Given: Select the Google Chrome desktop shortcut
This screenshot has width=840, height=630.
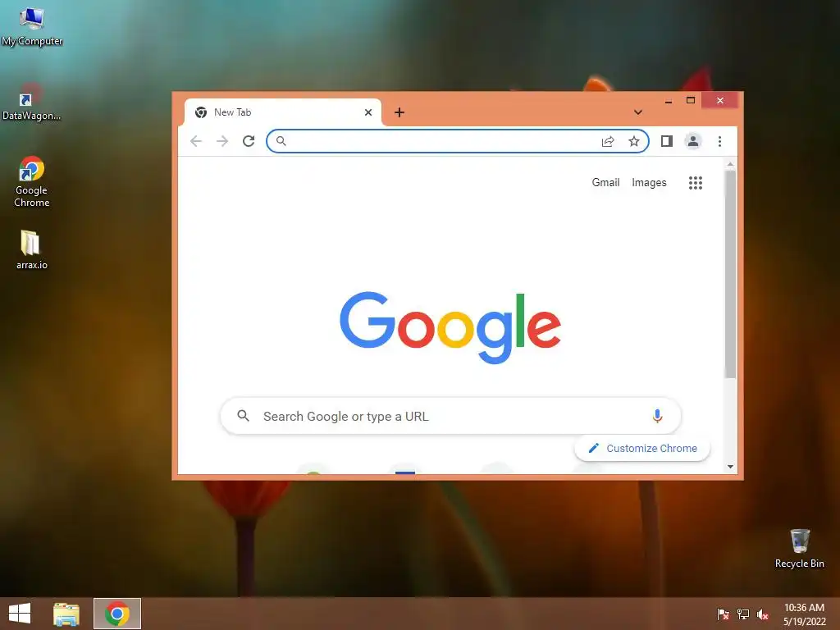Looking at the screenshot, I should point(32,181).
